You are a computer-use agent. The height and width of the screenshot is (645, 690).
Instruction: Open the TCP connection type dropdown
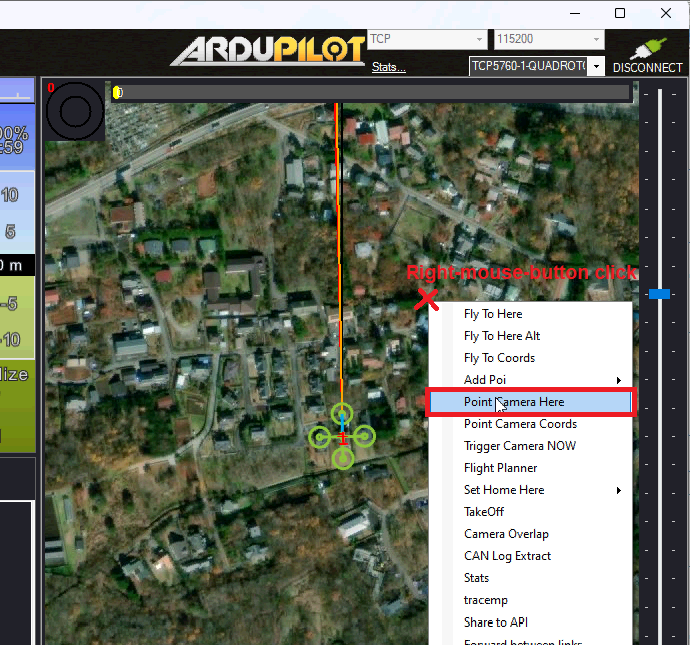(x=426, y=40)
